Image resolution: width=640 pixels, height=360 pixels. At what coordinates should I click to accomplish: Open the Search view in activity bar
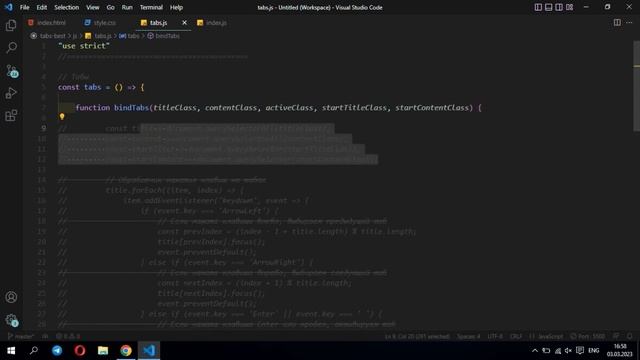11,48
